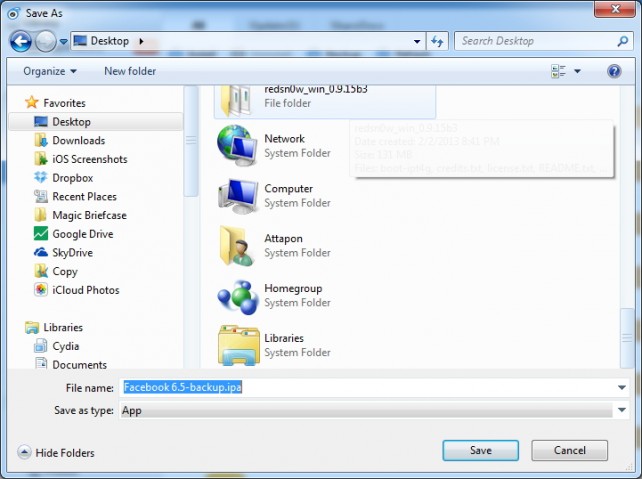Open Downloads in Favorites
The image size is (642, 479).
click(79, 140)
